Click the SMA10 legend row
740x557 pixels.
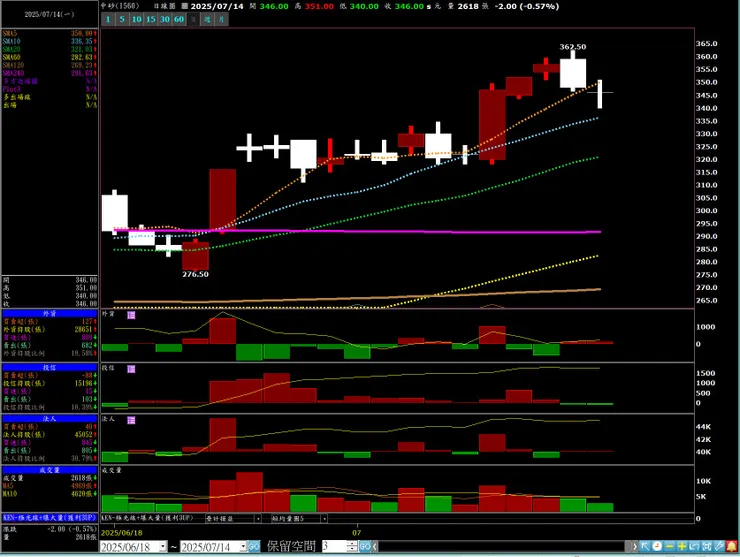pyautogui.click(x=50, y=42)
